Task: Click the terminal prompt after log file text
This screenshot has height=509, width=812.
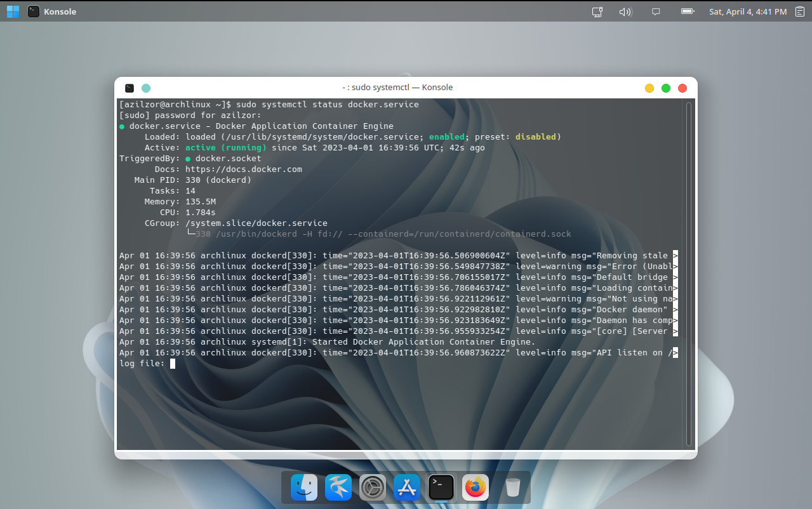Action: [x=171, y=363]
